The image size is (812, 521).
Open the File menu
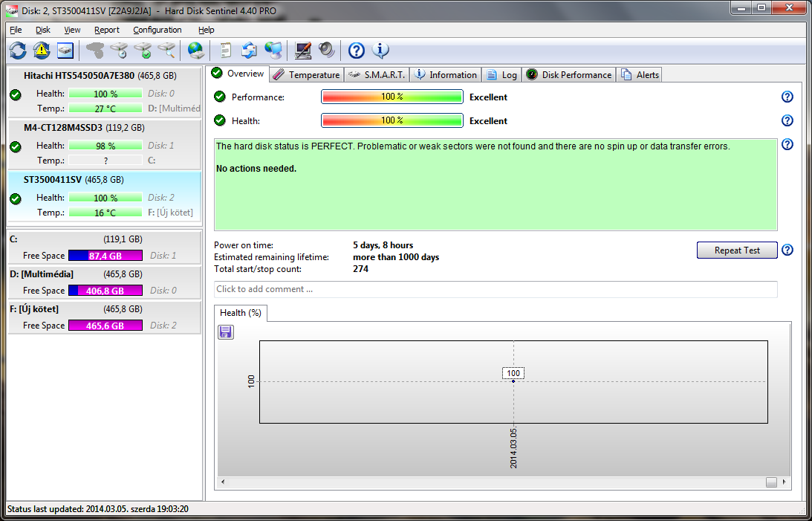pyautogui.click(x=16, y=30)
